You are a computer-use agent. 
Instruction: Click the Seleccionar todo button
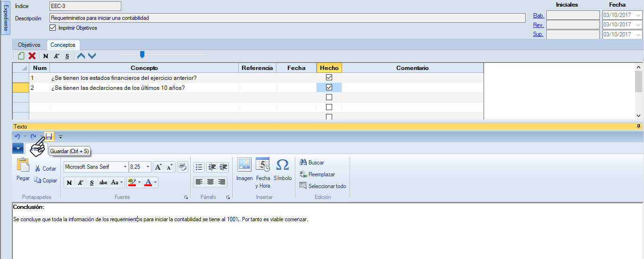tap(323, 186)
